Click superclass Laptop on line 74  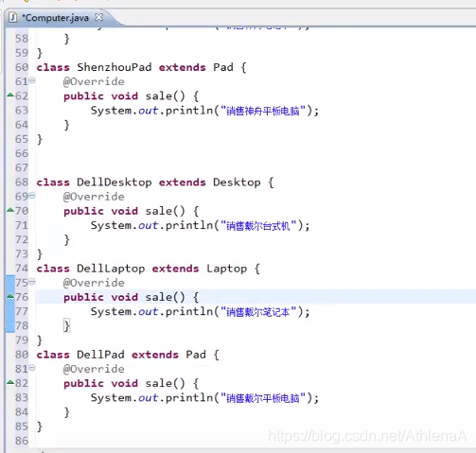227,269
